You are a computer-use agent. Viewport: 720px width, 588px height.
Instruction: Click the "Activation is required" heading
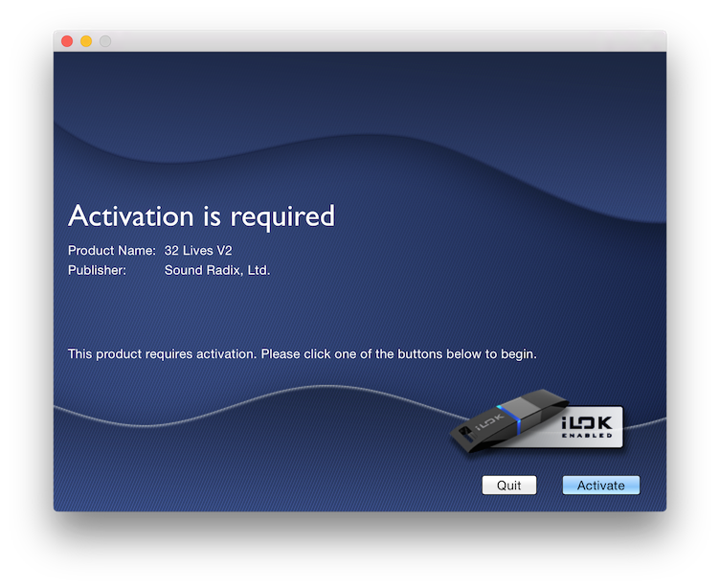[202, 215]
